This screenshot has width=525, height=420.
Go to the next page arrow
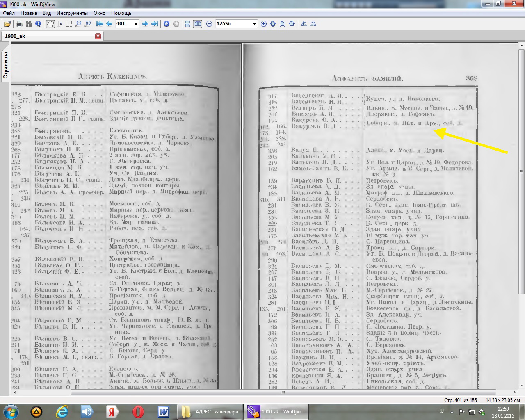coord(145,24)
